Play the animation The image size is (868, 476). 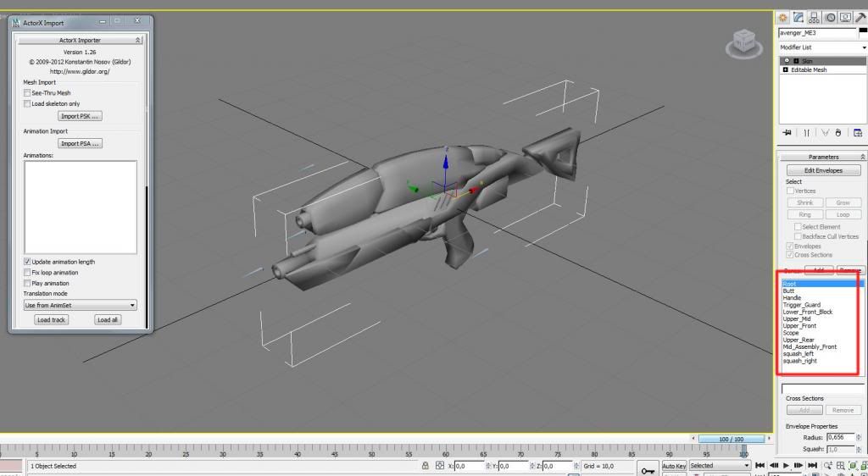(786, 466)
